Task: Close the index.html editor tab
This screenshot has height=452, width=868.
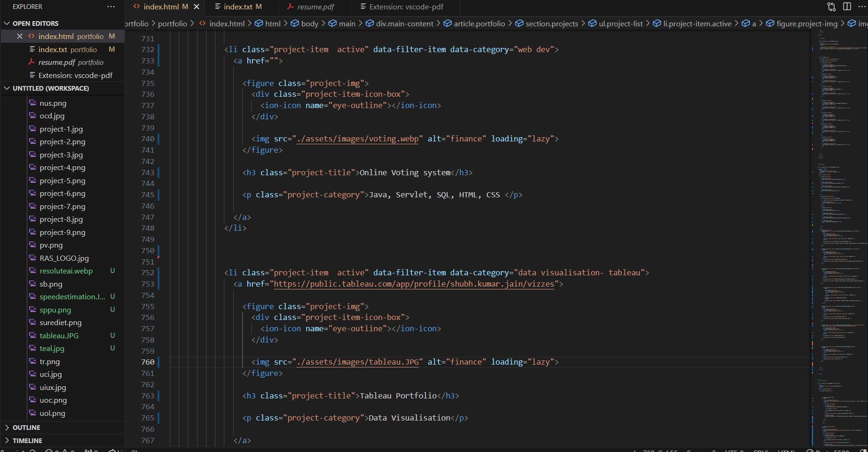Action: pyautogui.click(x=197, y=7)
